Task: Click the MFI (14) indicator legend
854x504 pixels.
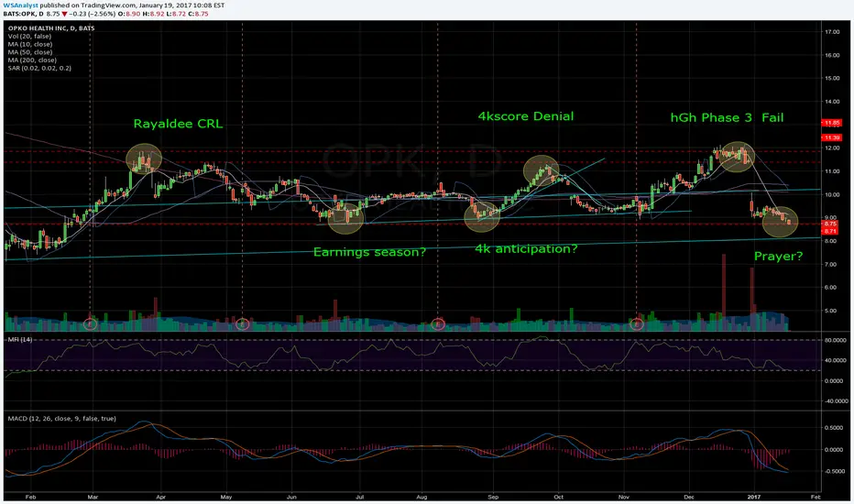Action: pos(19,339)
